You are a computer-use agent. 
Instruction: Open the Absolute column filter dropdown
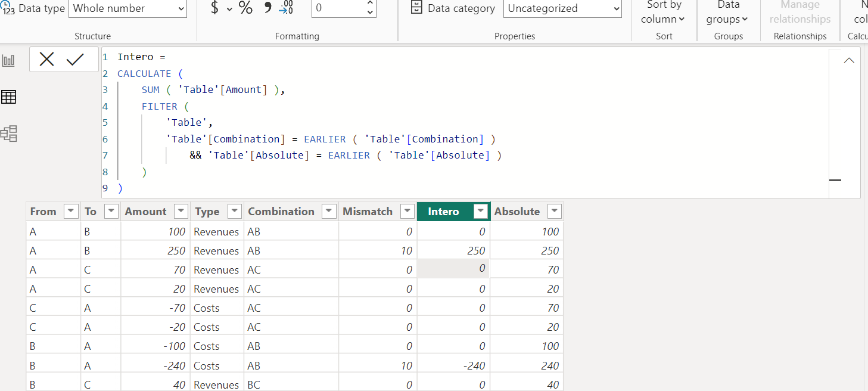[554, 212]
